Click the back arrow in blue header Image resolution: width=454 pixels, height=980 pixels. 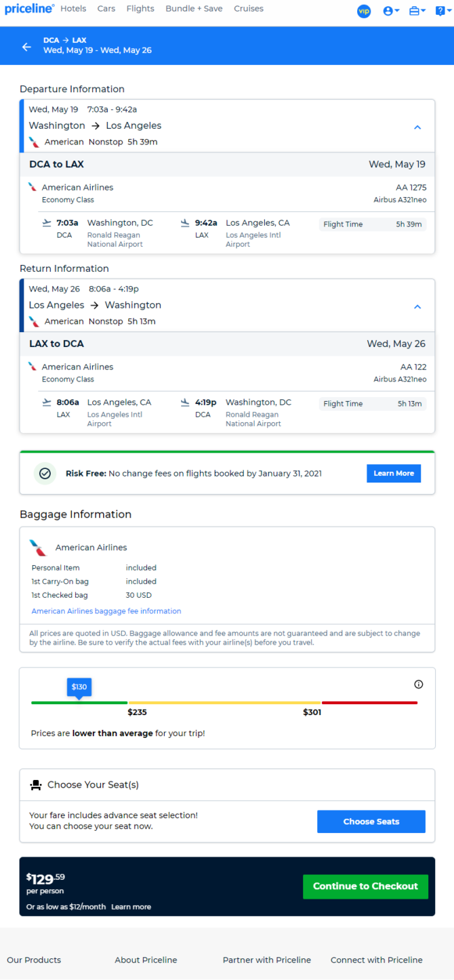(x=26, y=47)
